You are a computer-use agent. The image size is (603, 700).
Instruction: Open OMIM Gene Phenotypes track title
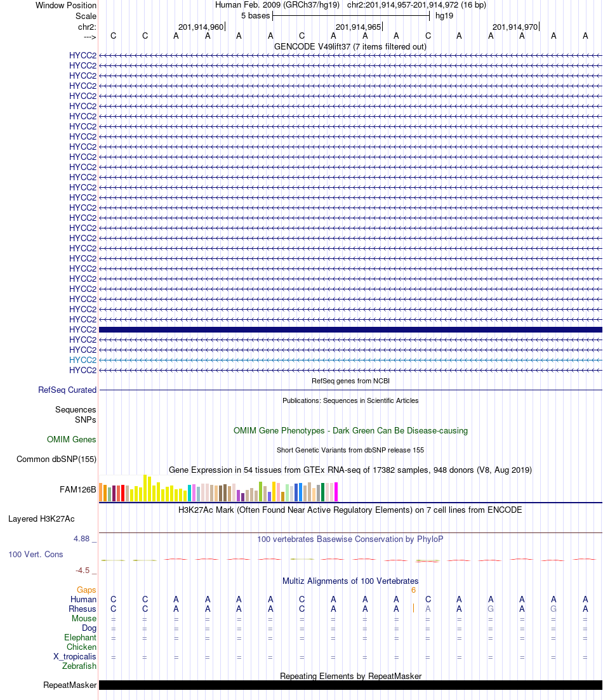[350, 430]
